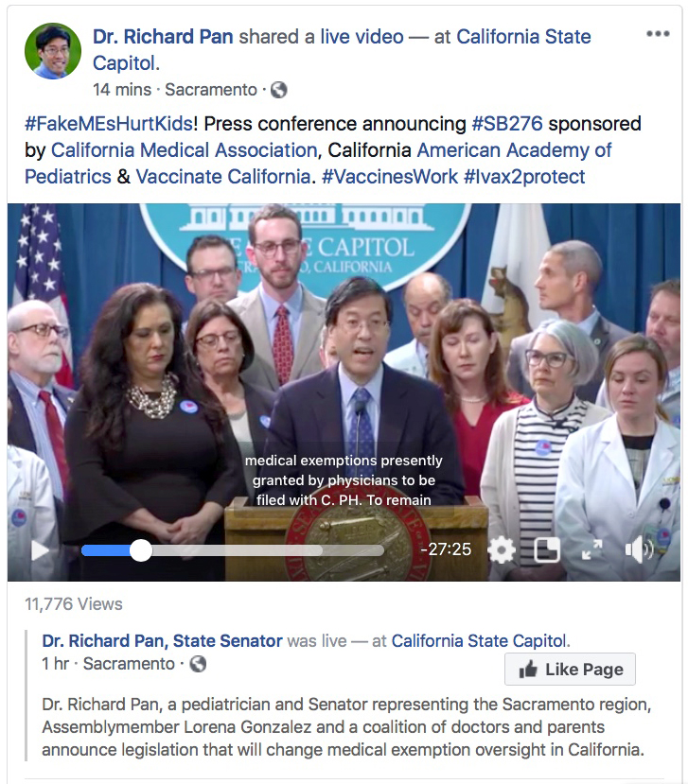Screen dimensions: 688x784
Task: Visit California Medical Association page
Action: coord(185,150)
